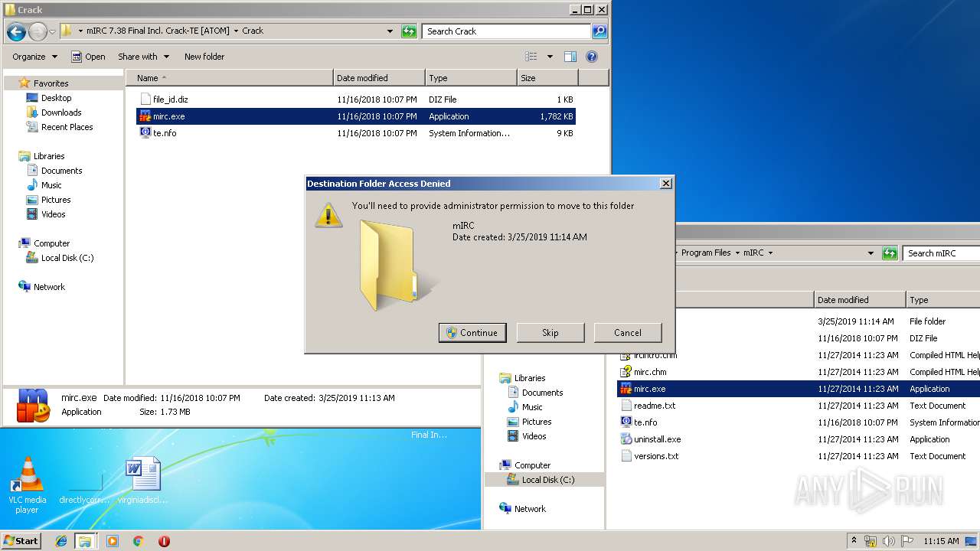Image resolution: width=980 pixels, height=551 pixels.
Task: Open the Organize menu
Action: point(34,57)
